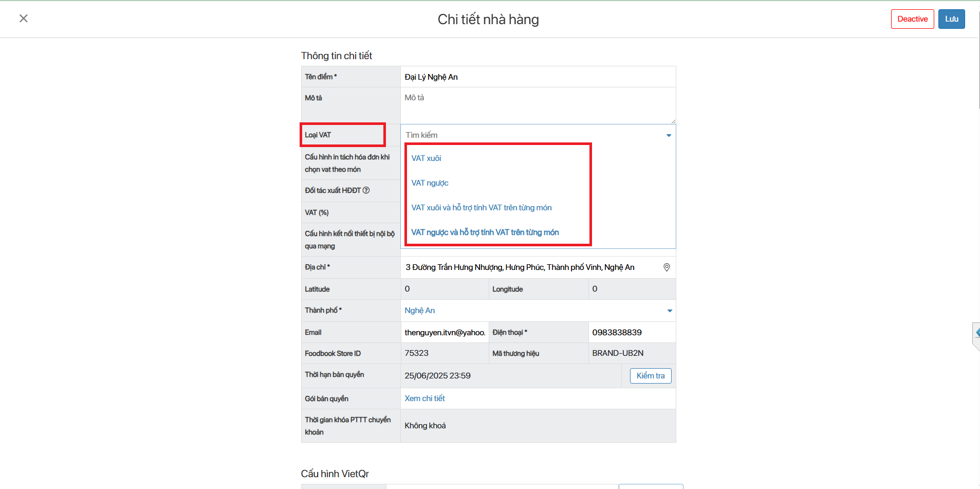Close the restaurant detail dialog
The width and height of the screenshot is (980, 489).
click(24, 19)
